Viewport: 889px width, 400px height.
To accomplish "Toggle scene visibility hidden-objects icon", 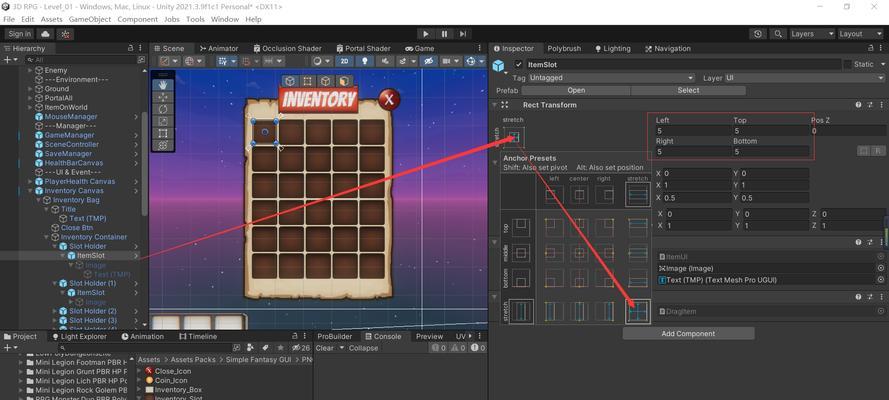I will point(430,61).
